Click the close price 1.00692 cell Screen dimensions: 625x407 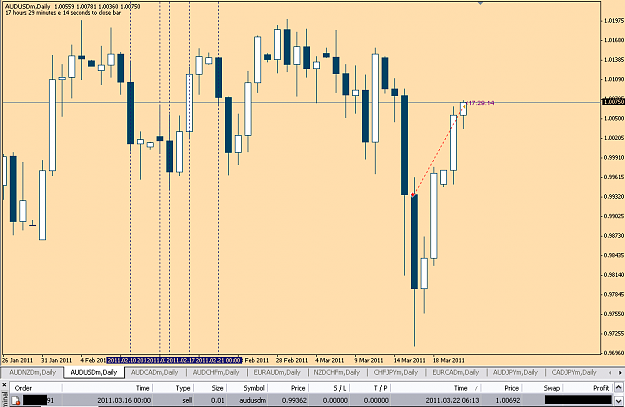507,400
